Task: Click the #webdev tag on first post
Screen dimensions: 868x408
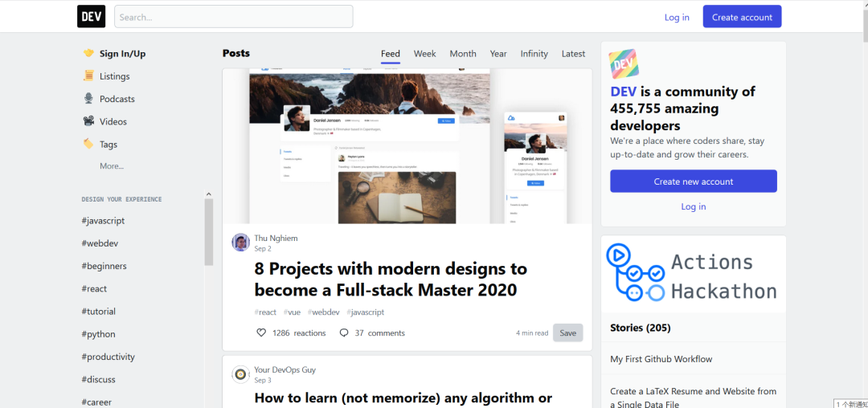Action: tap(324, 312)
